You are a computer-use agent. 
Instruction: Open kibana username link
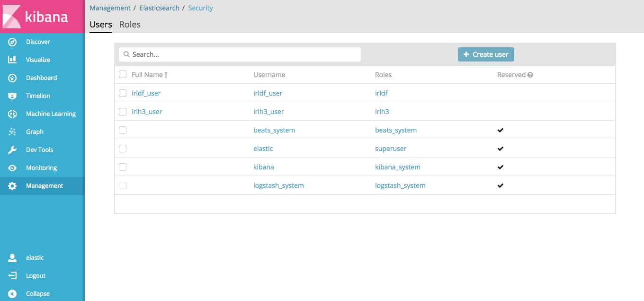pos(264,167)
